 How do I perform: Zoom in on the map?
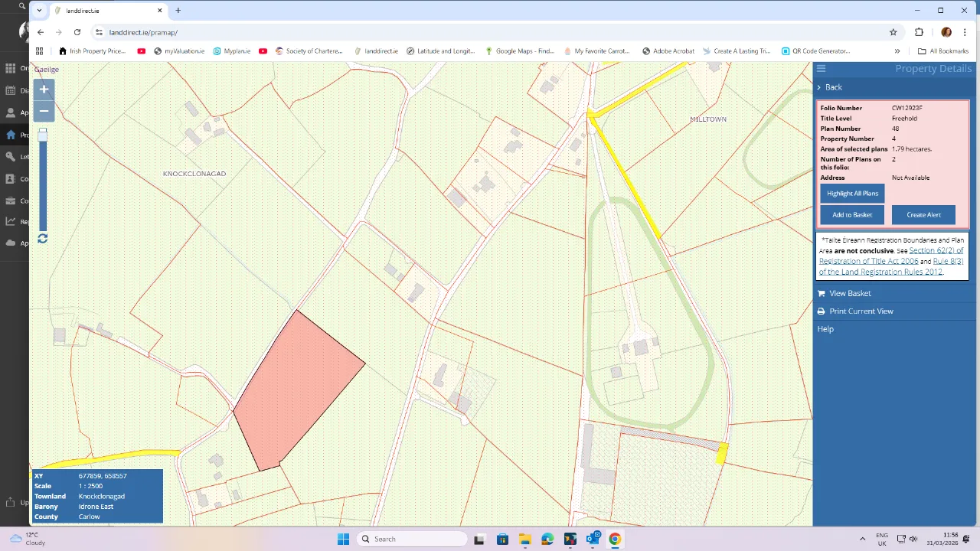click(44, 90)
